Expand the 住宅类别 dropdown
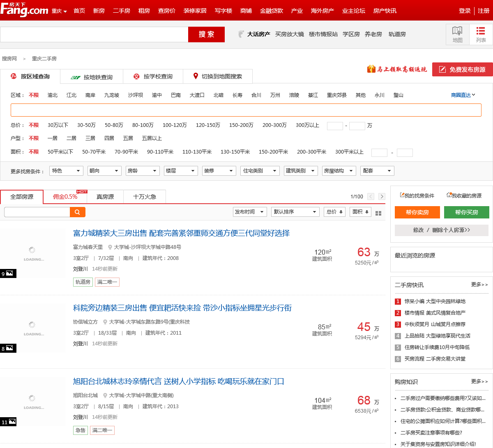The image size is (493, 448). (260, 171)
